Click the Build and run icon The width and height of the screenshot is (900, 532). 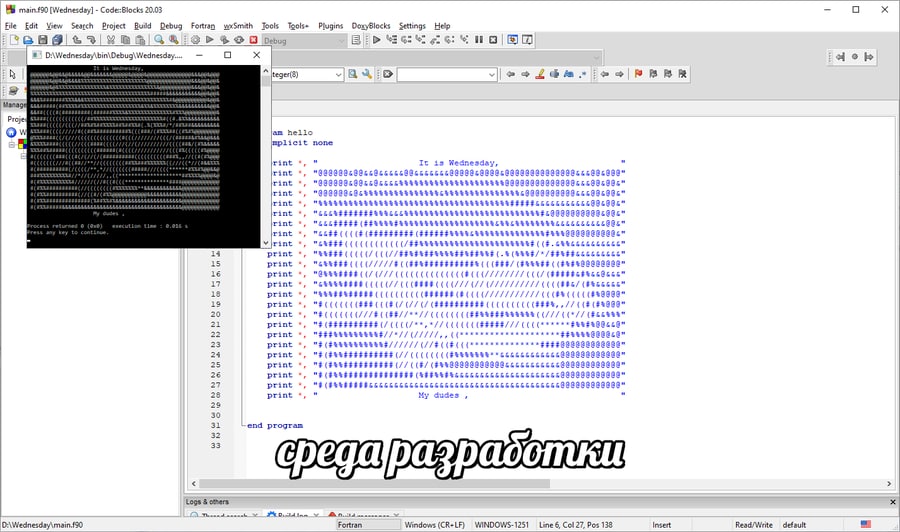point(224,40)
